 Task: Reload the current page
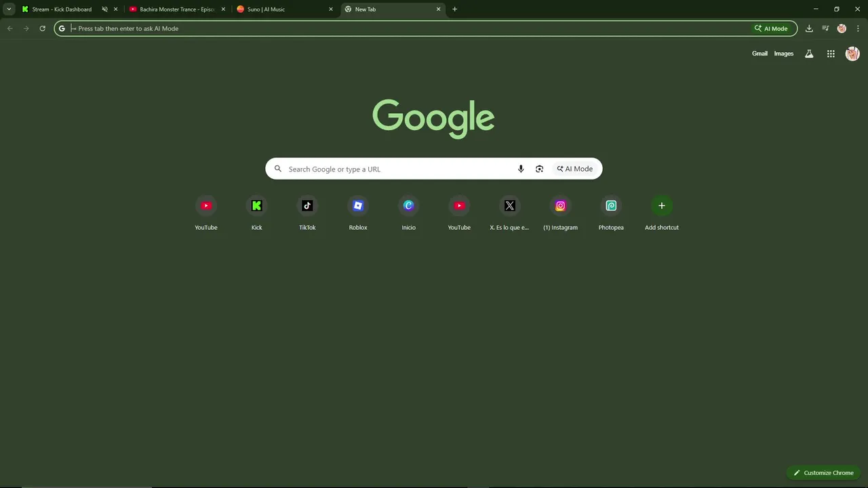click(42, 28)
